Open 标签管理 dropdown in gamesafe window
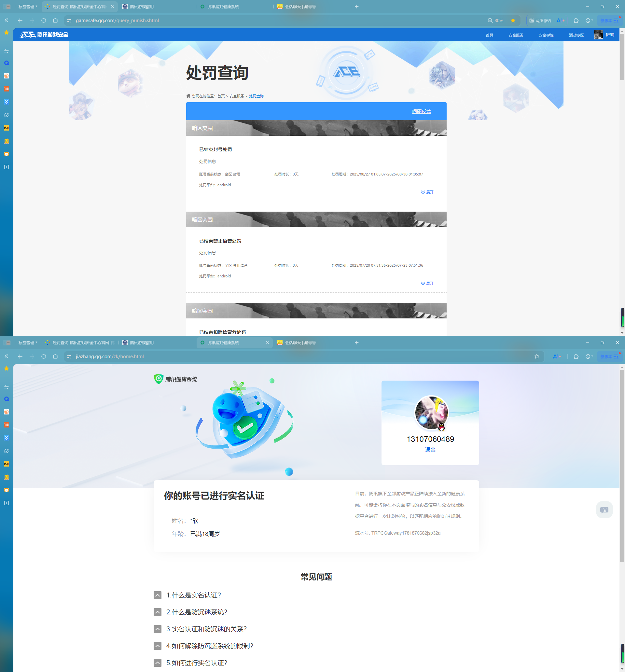Image resolution: width=625 pixels, height=672 pixels. [28, 7]
